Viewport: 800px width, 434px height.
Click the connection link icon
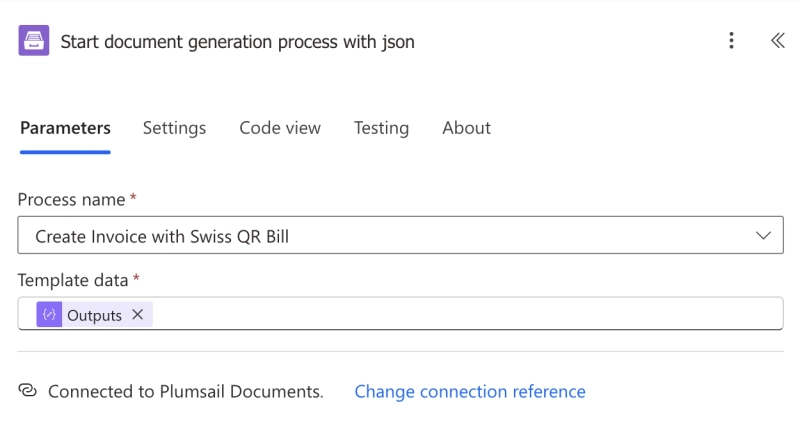[x=28, y=391]
